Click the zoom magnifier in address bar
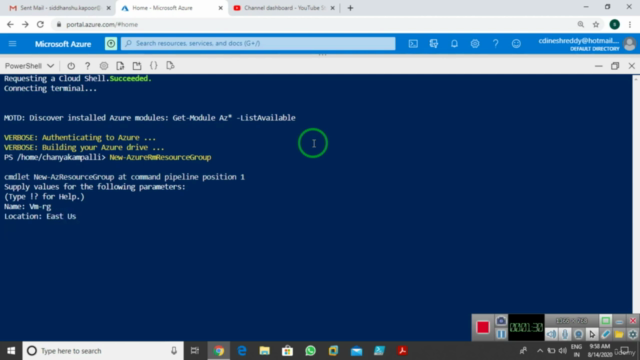 pyautogui.click(x=580, y=24)
